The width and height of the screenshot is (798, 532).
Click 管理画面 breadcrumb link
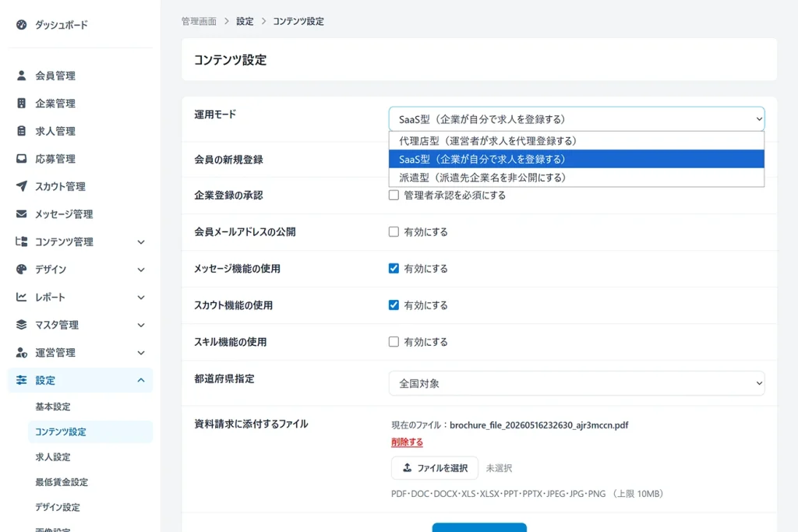199,21
